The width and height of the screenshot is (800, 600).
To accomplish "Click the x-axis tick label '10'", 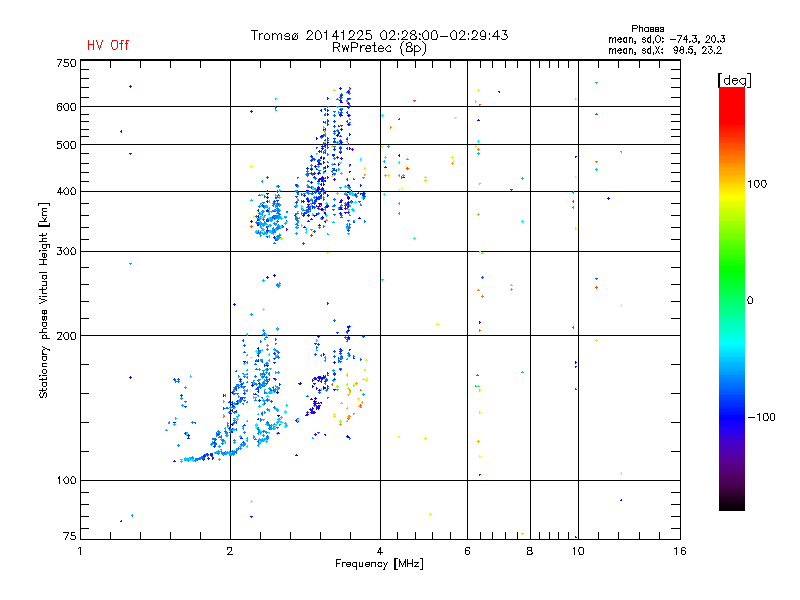I will pyautogui.click(x=578, y=551).
